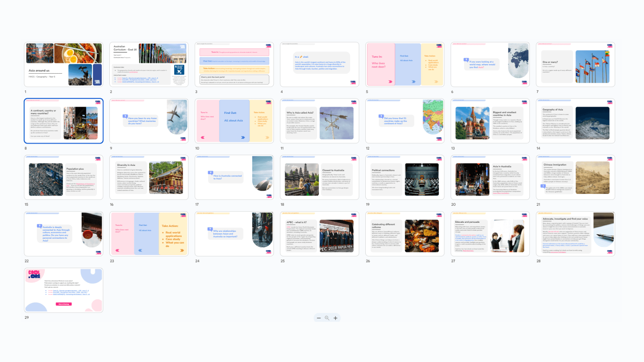Select the Celebrating different cultures slide thumbnail
The width and height of the screenshot is (644, 362).
pyautogui.click(x=404, y=233)
